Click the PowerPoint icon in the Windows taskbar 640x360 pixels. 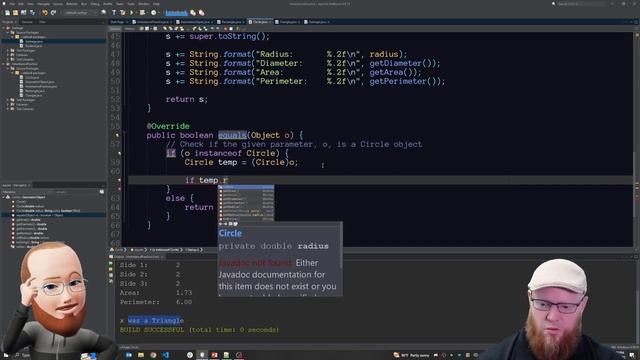214,355
